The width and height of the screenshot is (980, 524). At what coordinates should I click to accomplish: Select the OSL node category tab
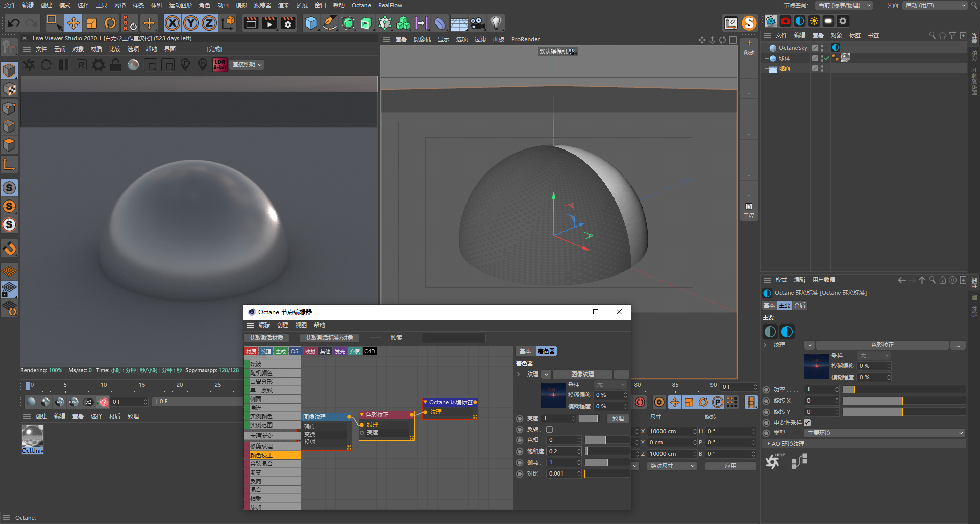296,351
